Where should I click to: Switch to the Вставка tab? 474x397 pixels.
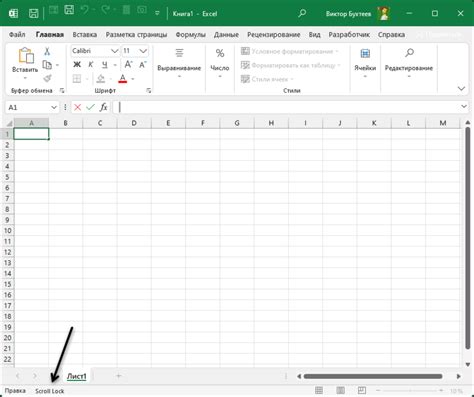(x=85, y=35)
